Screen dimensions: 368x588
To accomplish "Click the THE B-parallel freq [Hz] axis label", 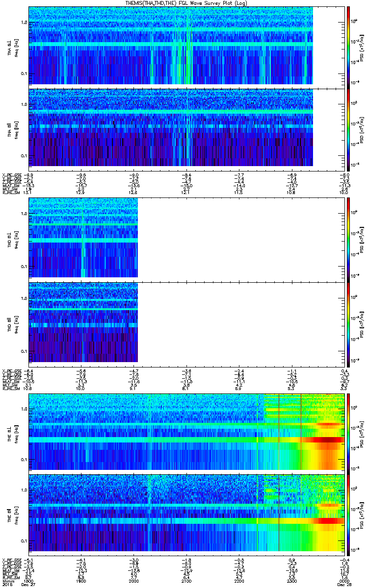I will (x=16, y=514).
